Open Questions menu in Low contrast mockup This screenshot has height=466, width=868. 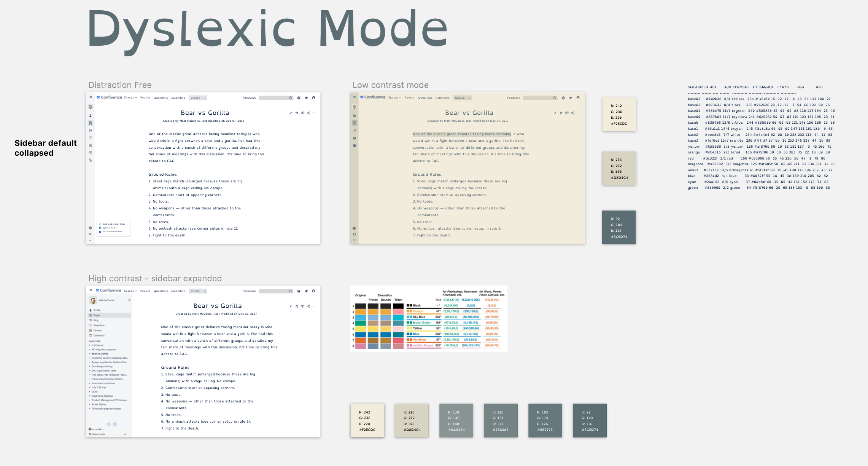click(x=425, y=98)
